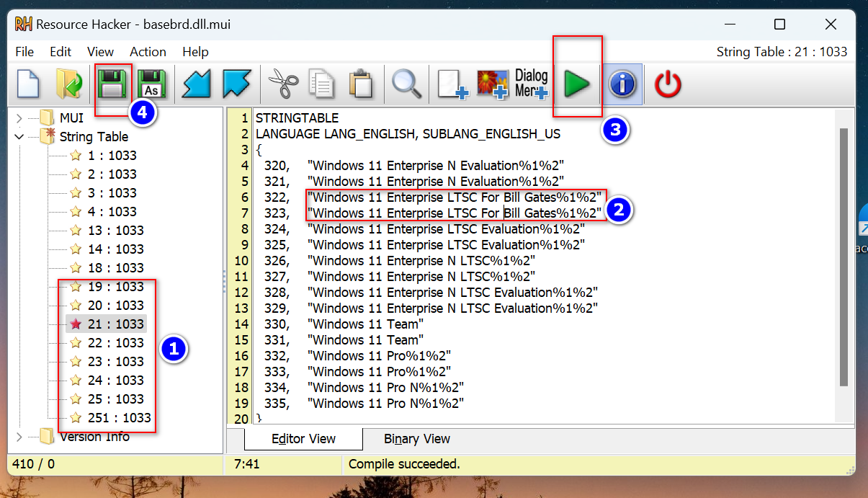Click the Compile succeeded status message
This screenshot has height=498, width=868.
pyautogui.click(x=404, y=464)
